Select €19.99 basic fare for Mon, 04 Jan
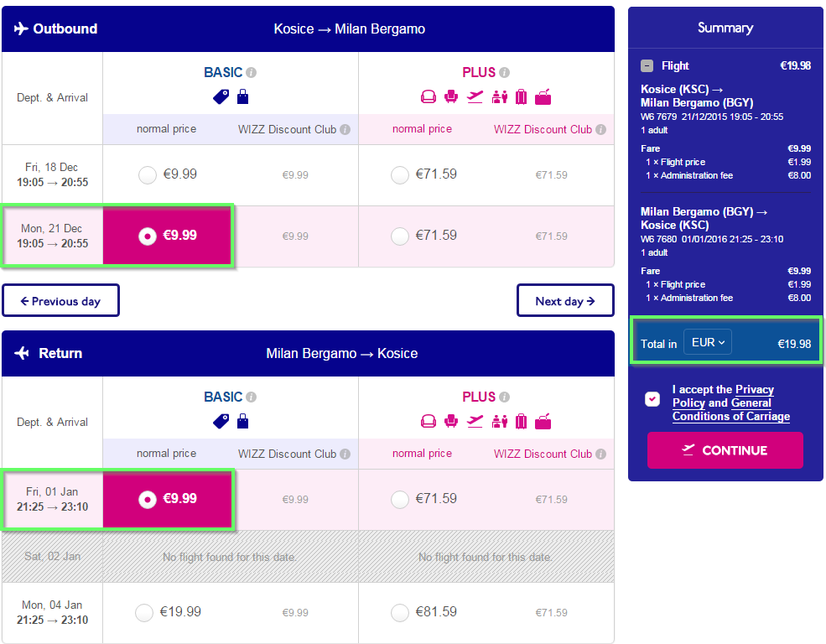Screen dimensions: 826x644 [x=144, y=612]
